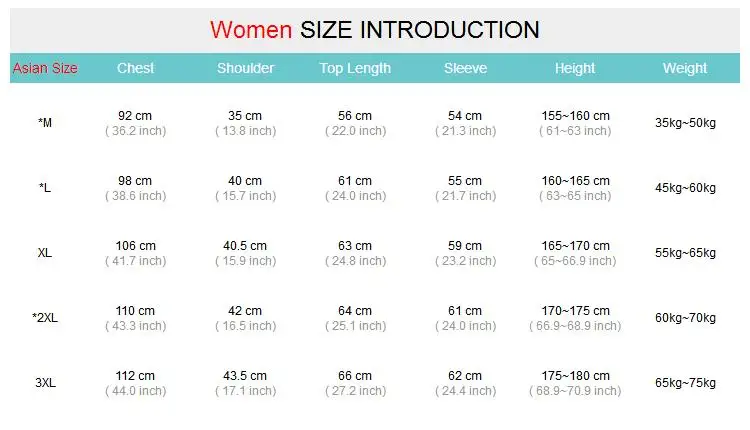Click the Sleeve column header

[x=465, y=68]
